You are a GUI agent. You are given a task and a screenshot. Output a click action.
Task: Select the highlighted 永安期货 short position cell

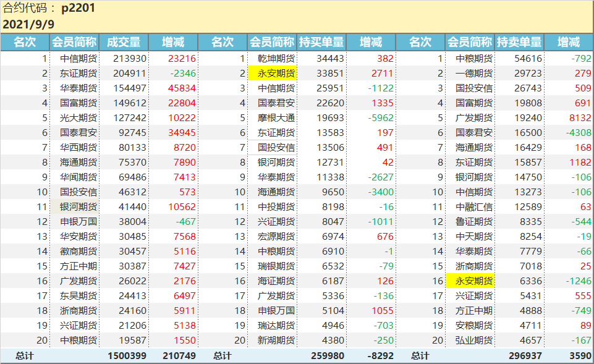click(x=470, y=281)
